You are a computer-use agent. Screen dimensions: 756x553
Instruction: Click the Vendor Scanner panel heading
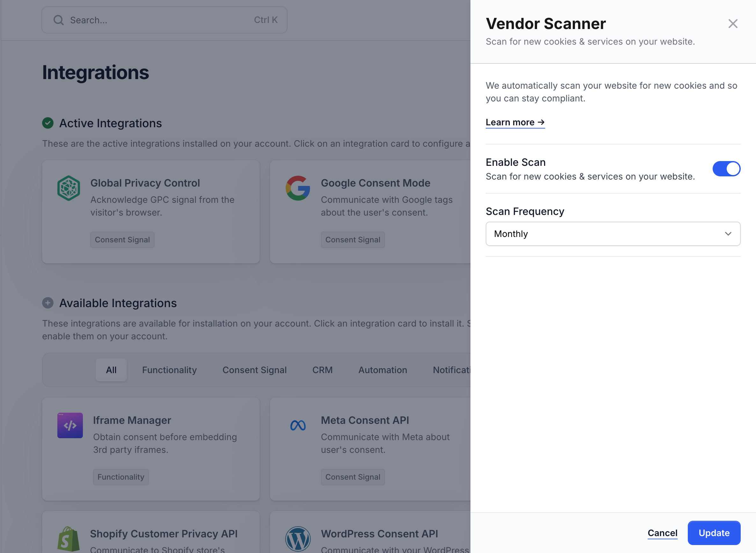click(x=546, y=24)
